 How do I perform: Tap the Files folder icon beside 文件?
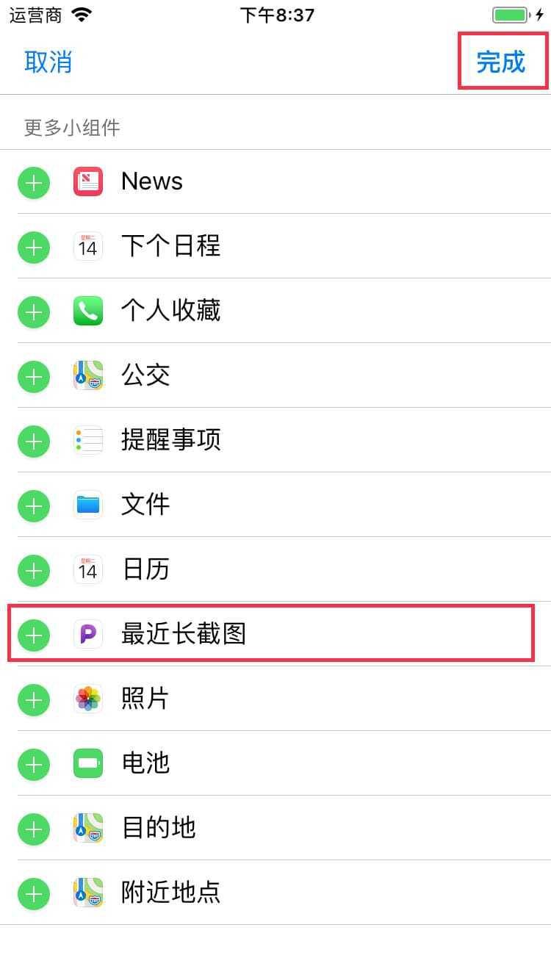pos(88,505)
